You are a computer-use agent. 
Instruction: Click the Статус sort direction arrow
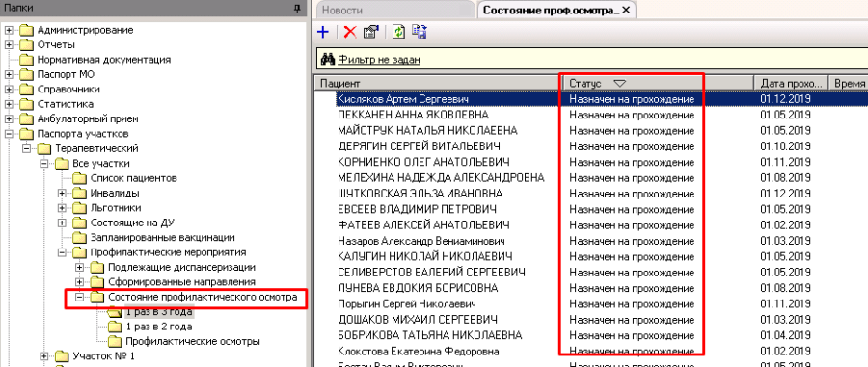pos(619,83)
